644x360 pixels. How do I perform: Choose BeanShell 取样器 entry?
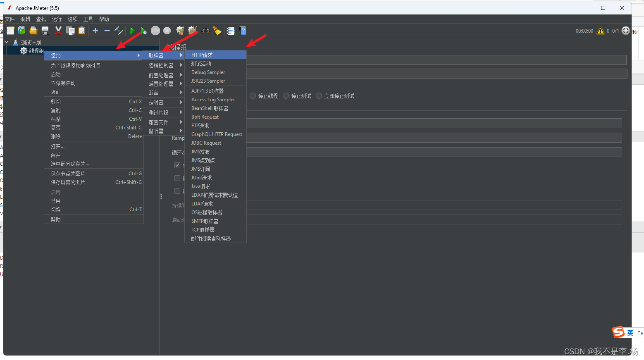click(x=215, y=108)
